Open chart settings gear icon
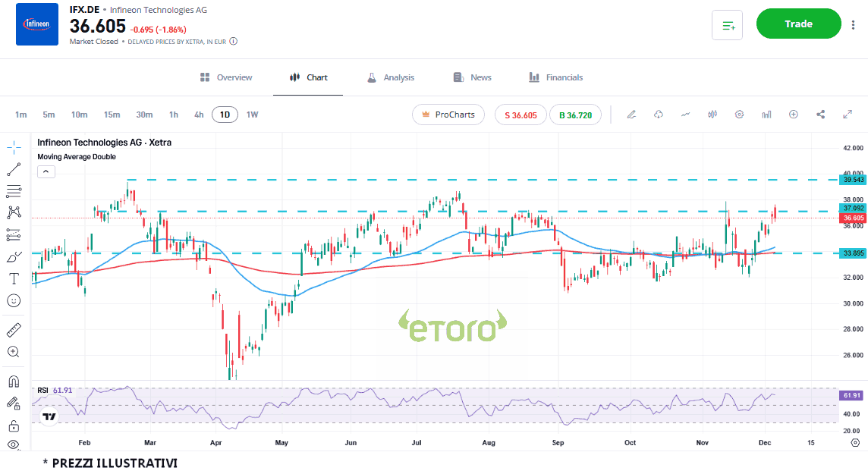 click(x=739, y=115)
